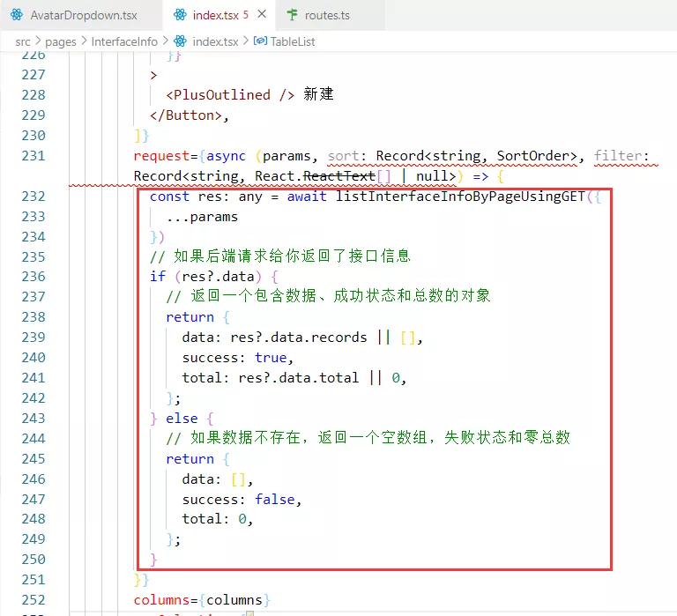
Task: Click the routes.ts file type icon
Action: pyautogui.click(x=293, y=15)
